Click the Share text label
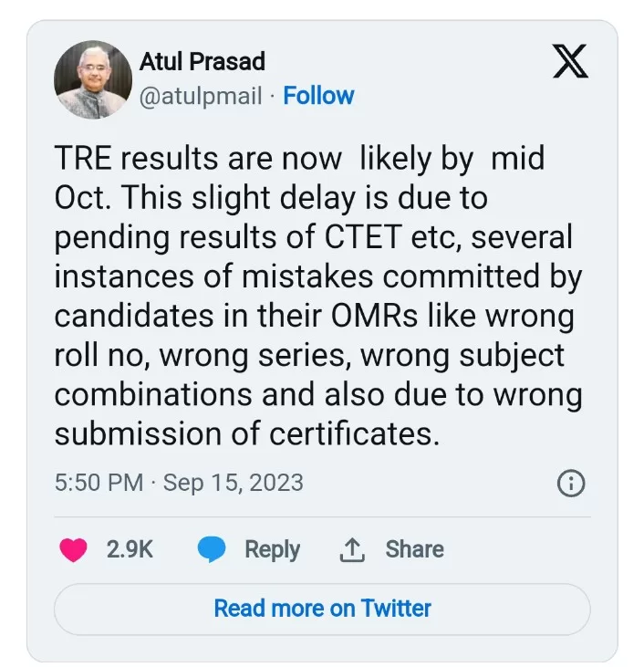This screenshot has height=667, width=644. (x=414, y=549)
